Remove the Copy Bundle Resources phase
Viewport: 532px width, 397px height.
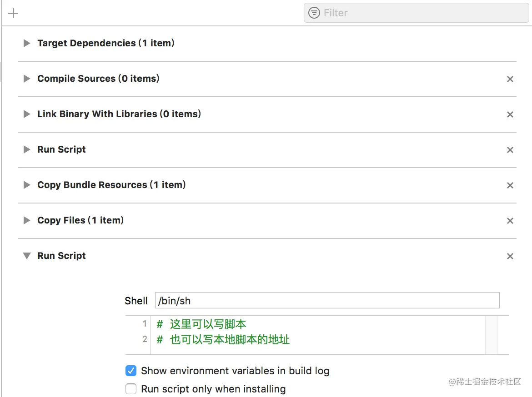point(510,185)
